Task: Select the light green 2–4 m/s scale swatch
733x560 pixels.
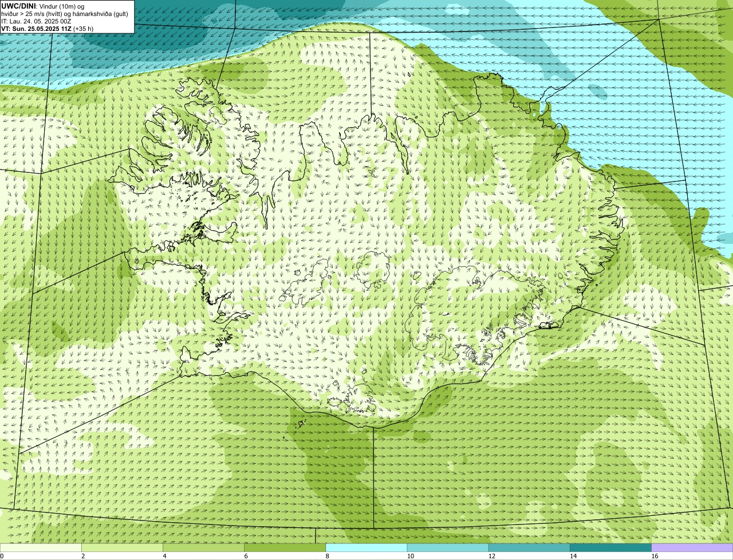Action: click(x=122, y=548)
